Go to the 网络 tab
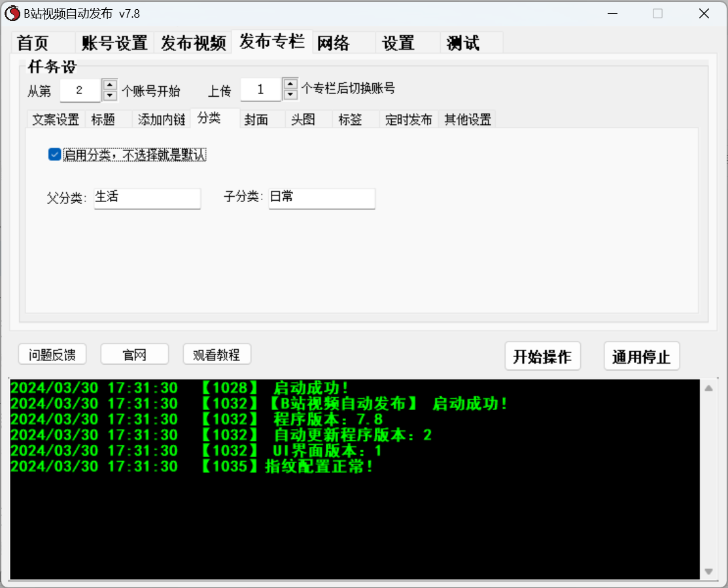 click(343, 43)
